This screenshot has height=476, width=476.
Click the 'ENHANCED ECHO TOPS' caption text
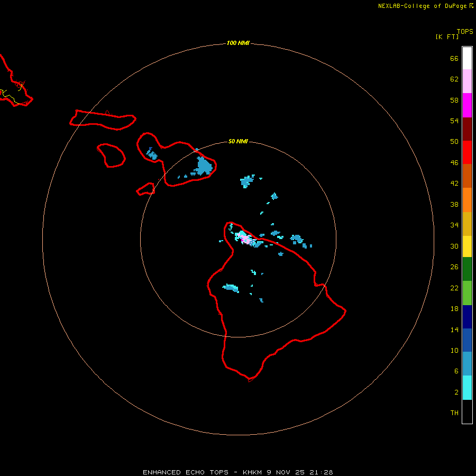click(186, 472)
